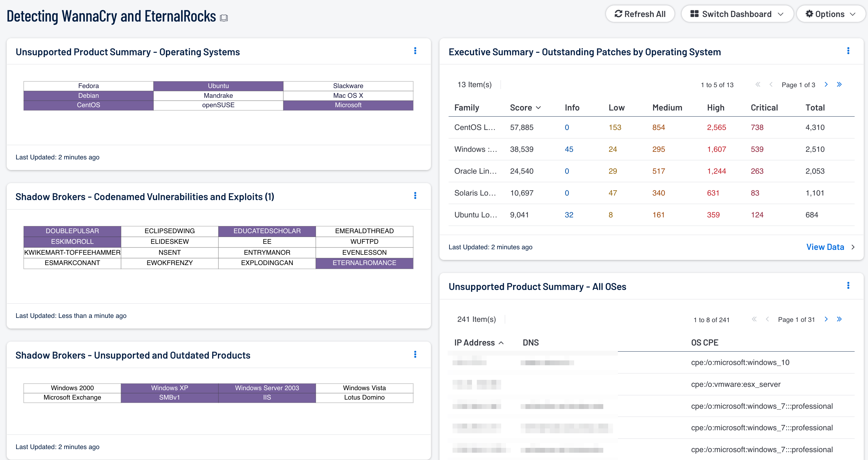The image size is (868, 460).
Task: Select the Fedora matrix cell
Action: [88, 86]
